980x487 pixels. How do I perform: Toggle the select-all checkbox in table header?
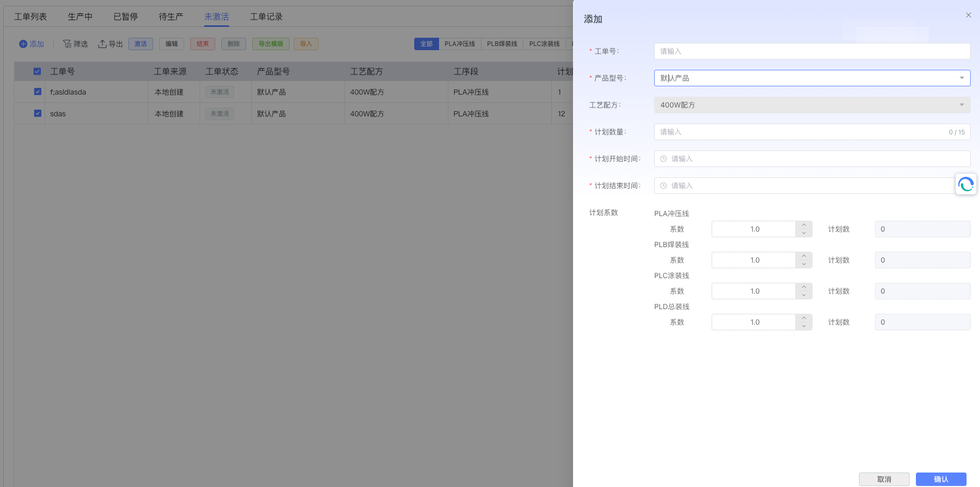(x=37, y=71)
